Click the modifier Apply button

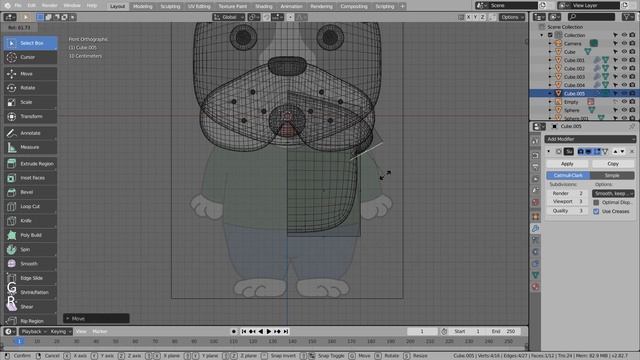point(567,164)
